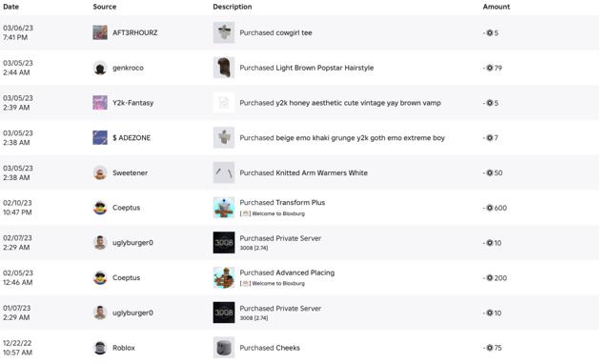This screenshot has height=364, width=610.
Task: Open the genkroco avatar icon
Action: coord(100,68)
